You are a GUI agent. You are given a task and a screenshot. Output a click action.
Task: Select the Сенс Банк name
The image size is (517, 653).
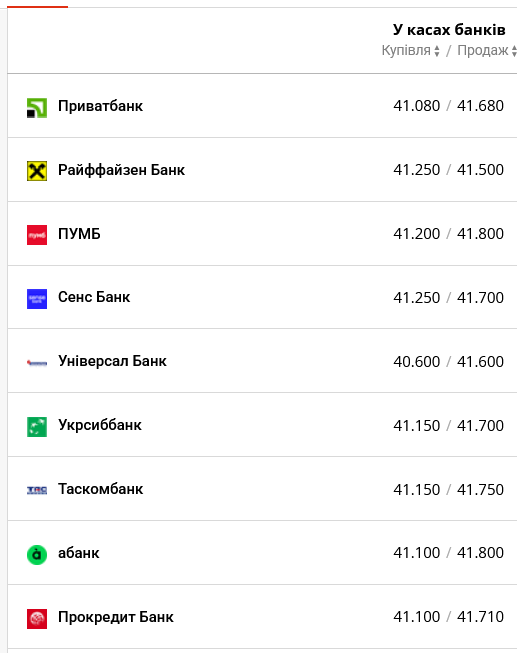point(94,297)
